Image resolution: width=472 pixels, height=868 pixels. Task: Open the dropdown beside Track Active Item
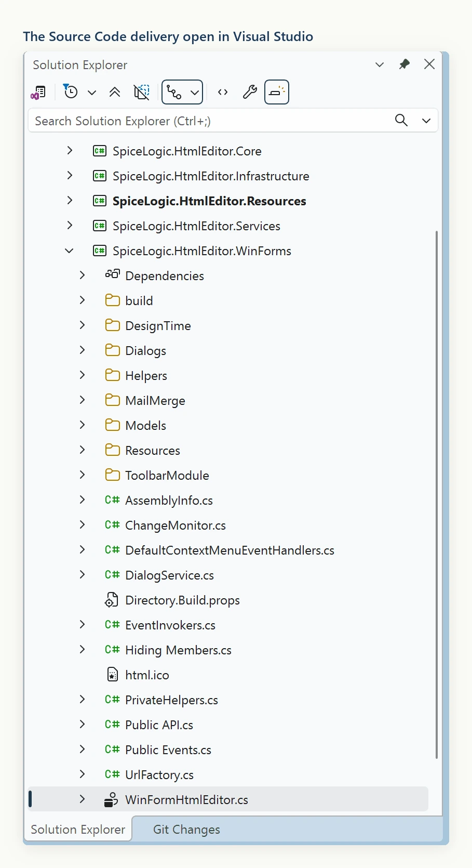tap(195, 93)
